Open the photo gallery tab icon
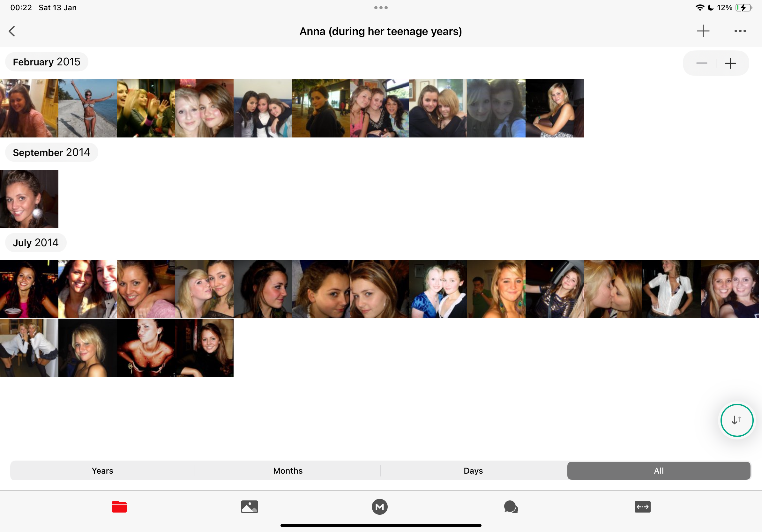 pyautogui.click(x=249, y=506)
